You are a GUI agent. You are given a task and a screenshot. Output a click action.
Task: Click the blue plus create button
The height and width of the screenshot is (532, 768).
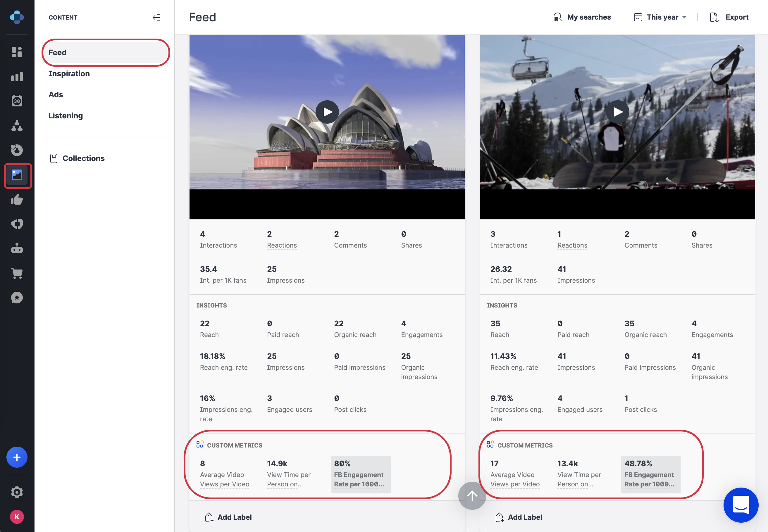[x=17, y=457]
